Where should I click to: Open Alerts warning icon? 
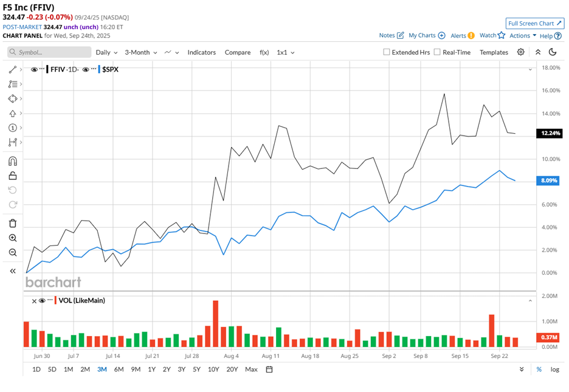[471, 35]
